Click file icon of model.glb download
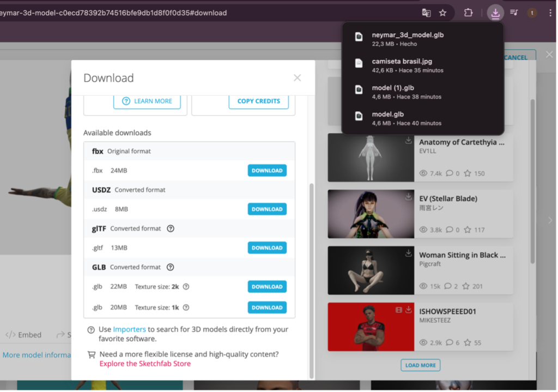The image size is (558, 392). click(360, 117)
